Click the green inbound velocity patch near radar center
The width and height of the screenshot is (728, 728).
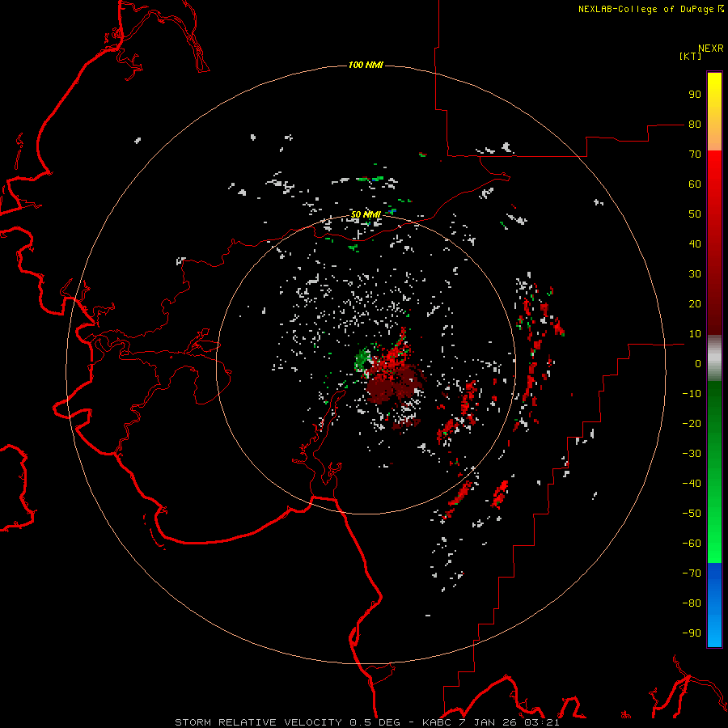click(362, 359)
